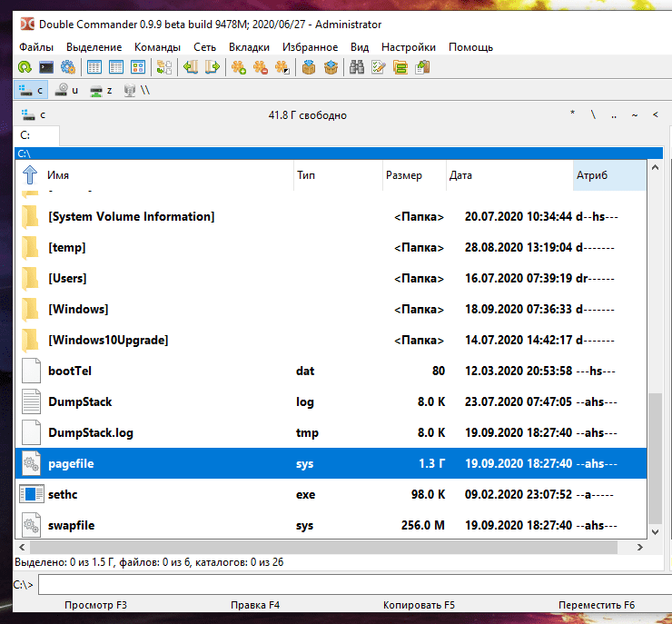Viewport: 672px width, 624px height.
Task: Click the green Refresh toolbar icon
Action: coord(25,67)
